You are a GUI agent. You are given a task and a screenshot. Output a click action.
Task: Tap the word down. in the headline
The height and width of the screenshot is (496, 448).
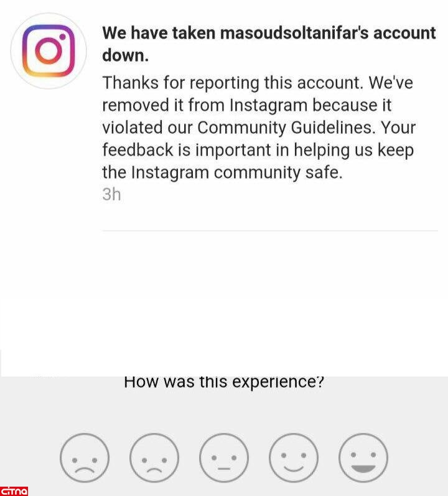click(126, 55)
